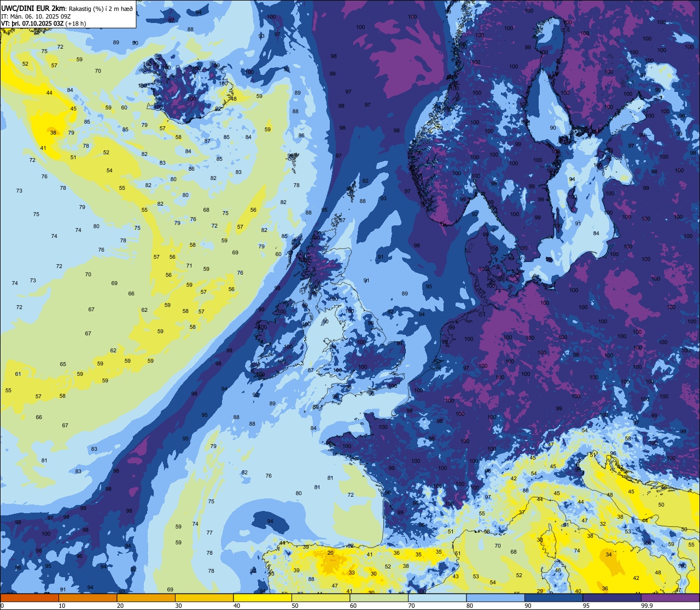Image resolution: width=700 pixels, height=610 pixels.
Task: Click the 43 value off the Catalan coast
Action: click(x=456, y=576)
